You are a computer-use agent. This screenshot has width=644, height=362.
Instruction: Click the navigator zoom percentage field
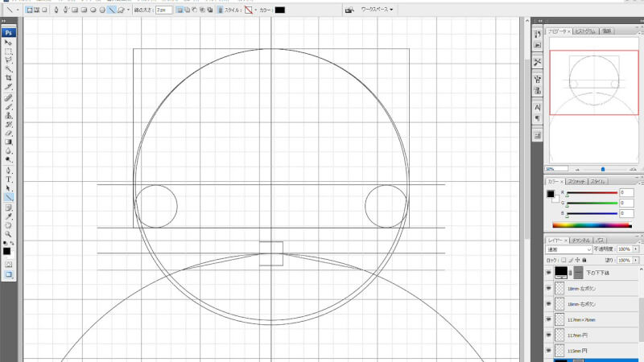tap(556, 169)
